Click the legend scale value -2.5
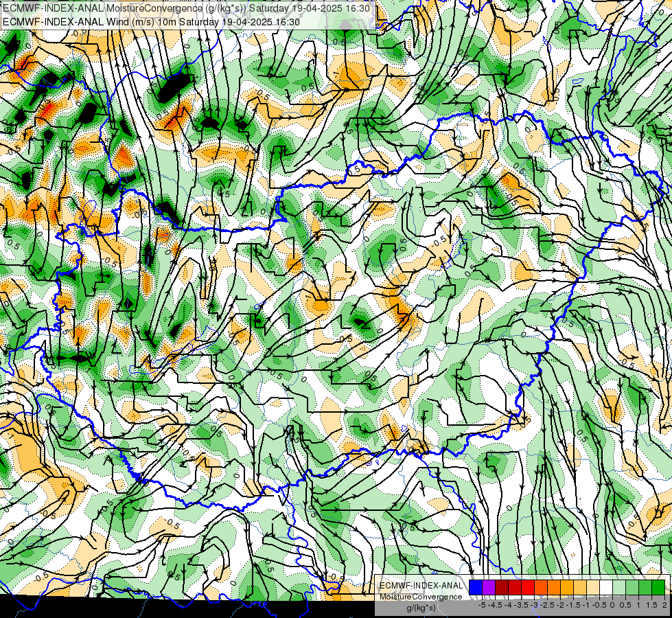This screenshot has width=672, height=618. point(547,605)
